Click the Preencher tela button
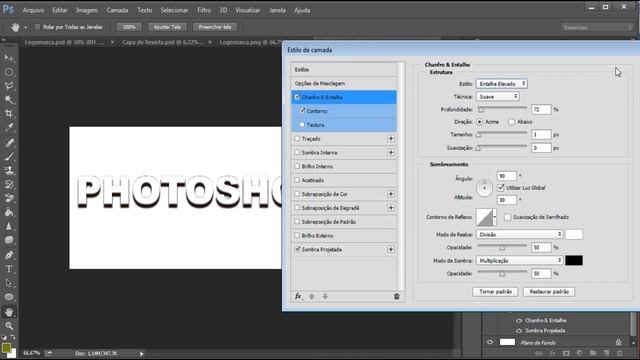Image resolution: width=640 pixels, height=360 pixels. point(215,27)
